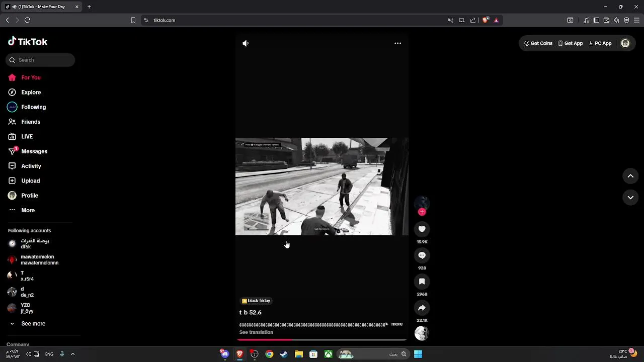This screenshot has height=362, width=644.
Task: Open the black friday tag link
Action: click(x=256, y=301)
